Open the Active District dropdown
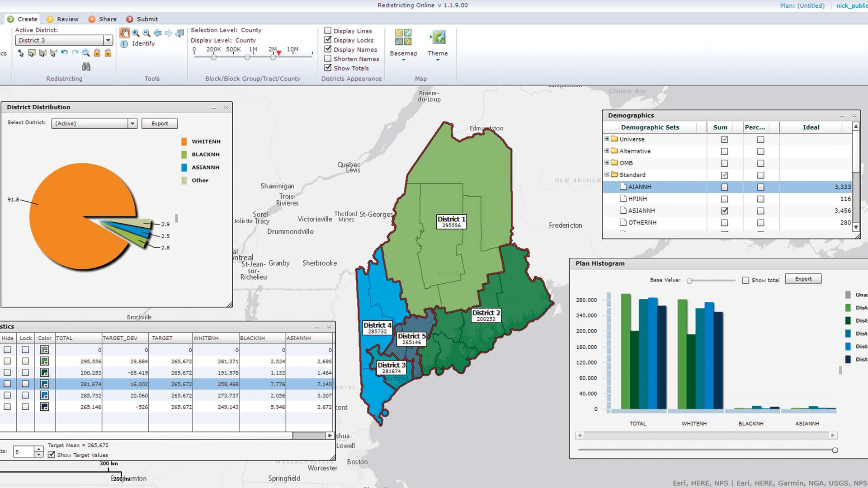 108,40
